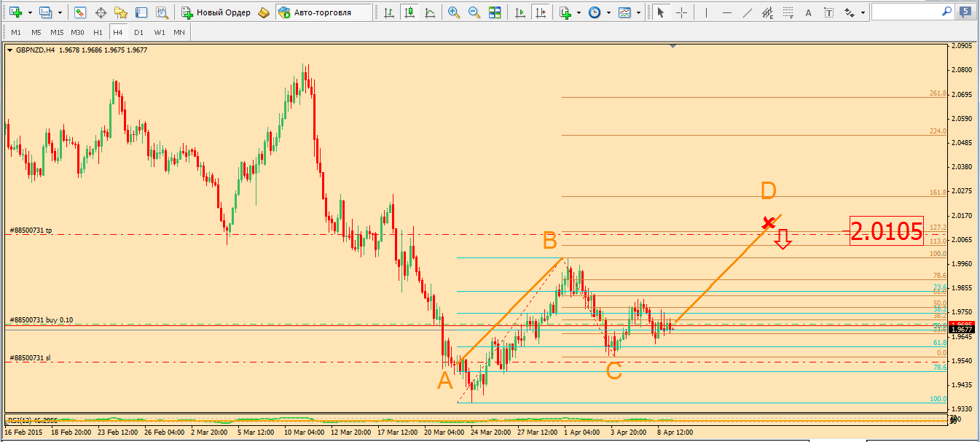Screen dimensions: 980x442
Task: Click the Templates icon
Action: [x=624, y=12]
